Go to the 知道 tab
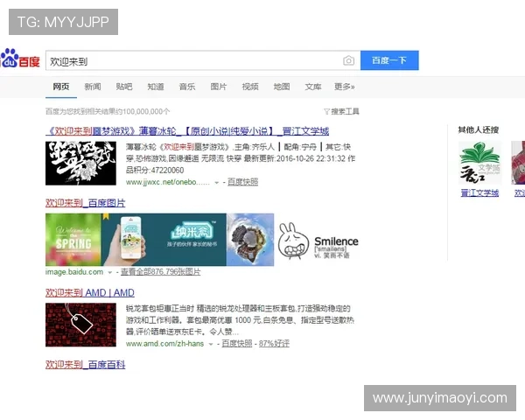Image resolution: width=525 pixels, height=420 pixels. 156,87
